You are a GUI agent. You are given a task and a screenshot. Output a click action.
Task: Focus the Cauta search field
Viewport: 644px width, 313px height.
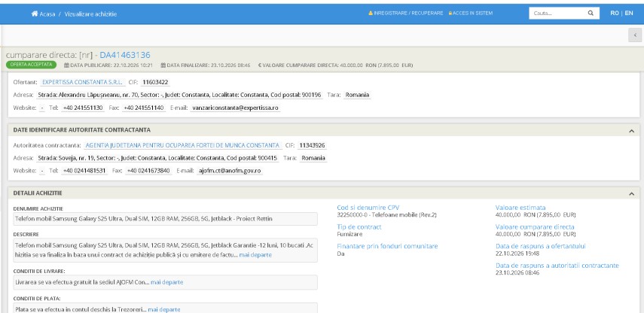click(557, 13)
